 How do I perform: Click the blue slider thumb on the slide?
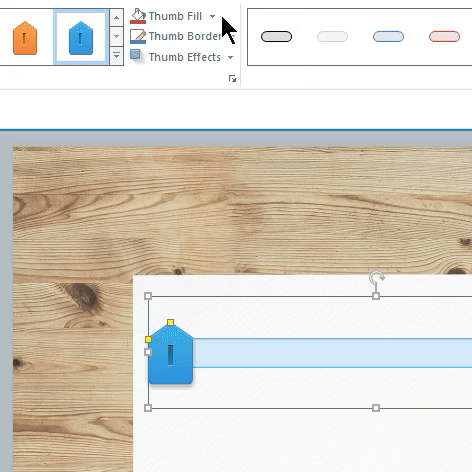click(x=171, y=354)
